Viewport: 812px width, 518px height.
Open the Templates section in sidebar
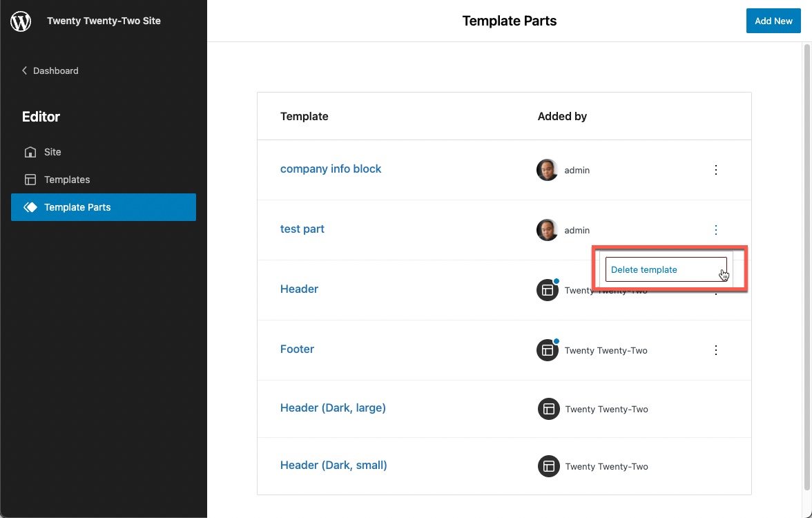[67, 180]
